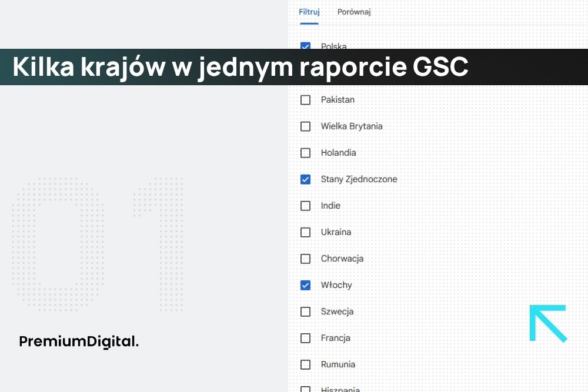This screenshot has width=588, height=392.
Task: Click the 'Pakistan' country label
Action: (x=338, y=100)
